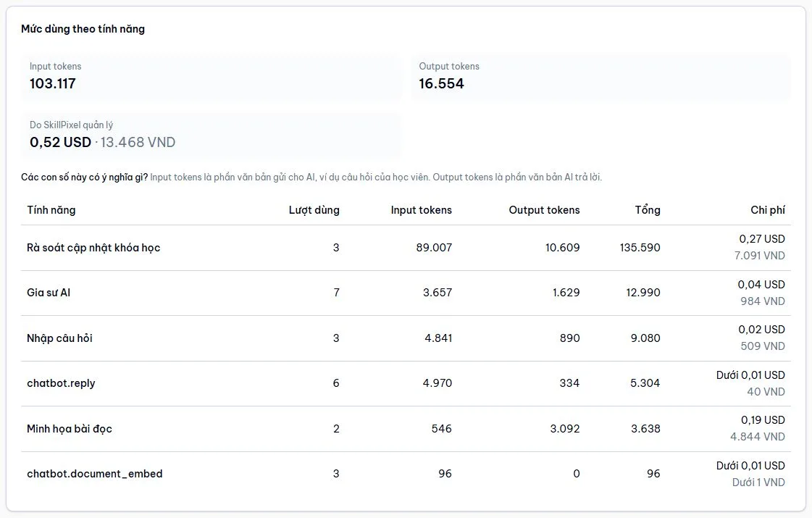Click 'Dưới 0,01 USD' in chatbot.document_embed row
812x518 pixels.
click(x=750, y=466)
